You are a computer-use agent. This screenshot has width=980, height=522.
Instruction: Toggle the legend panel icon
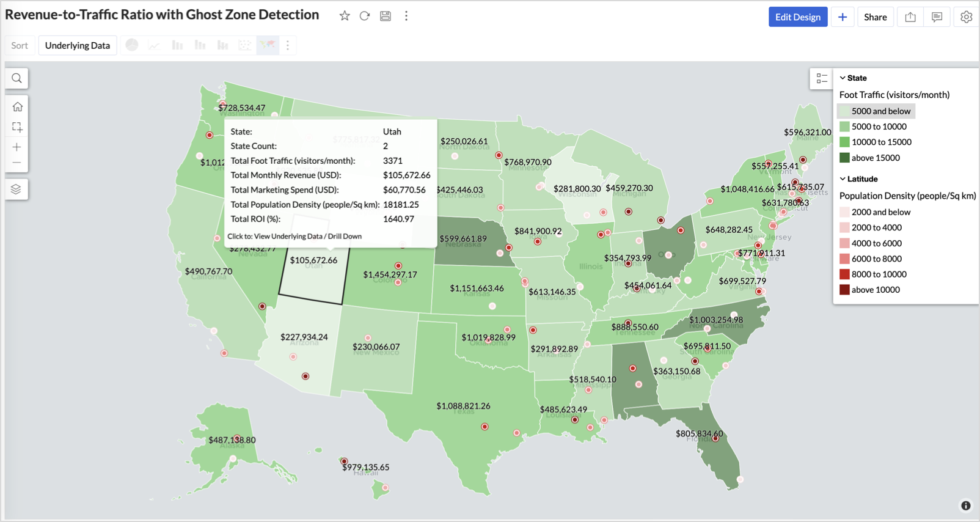click(x=822, y=78)
